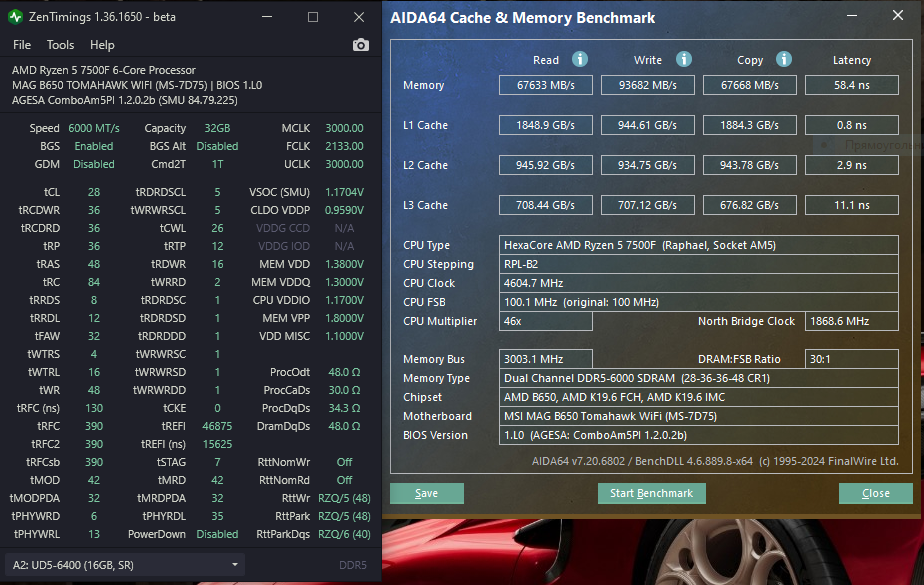
Task: Open the Help menu in ZenTimings
Action: [x=102, y=45]
